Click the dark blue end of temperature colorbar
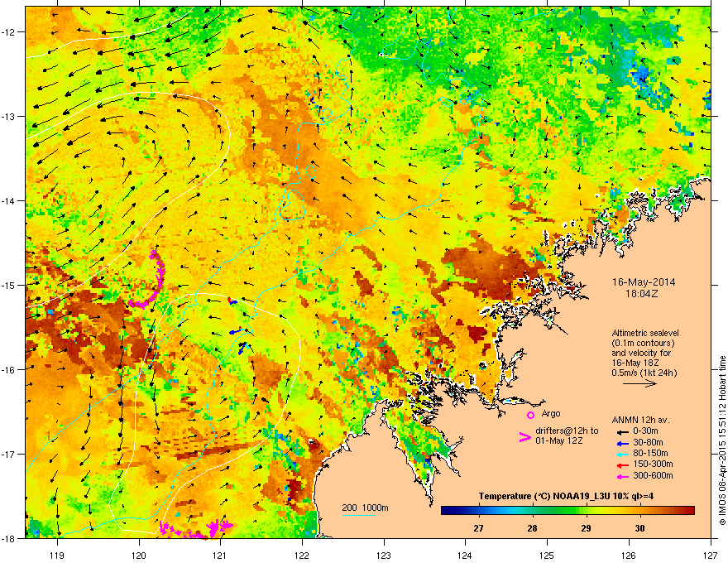This screenshot has width=728, height=563. pos(445,511)
